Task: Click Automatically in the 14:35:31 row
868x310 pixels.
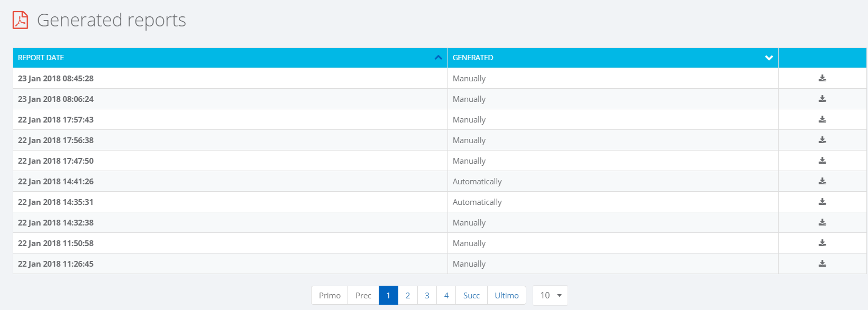Action: [x=477, y=202]
